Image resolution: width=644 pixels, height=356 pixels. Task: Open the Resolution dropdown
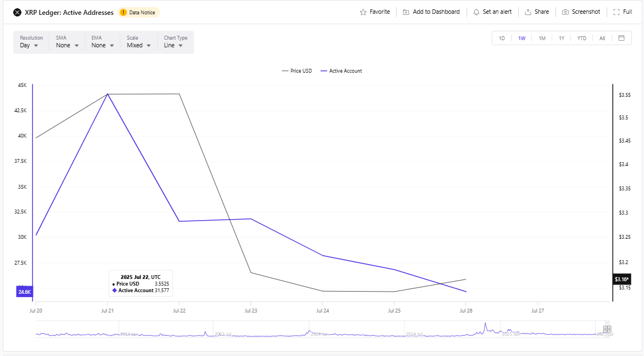[x=31, y=42]
